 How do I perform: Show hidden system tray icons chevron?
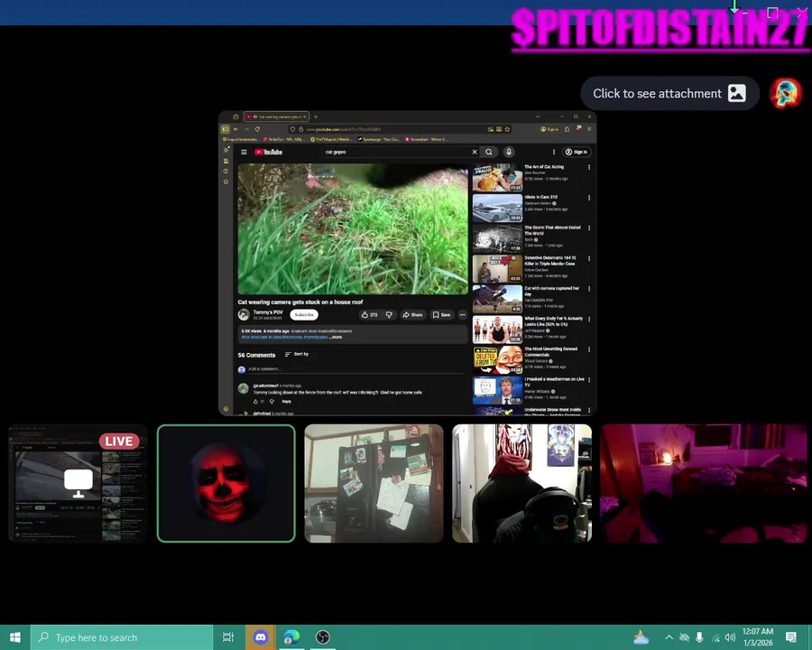669,637
